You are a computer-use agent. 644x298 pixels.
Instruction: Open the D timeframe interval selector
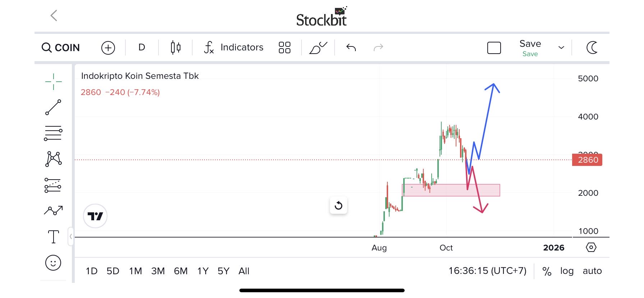(142, 48)
